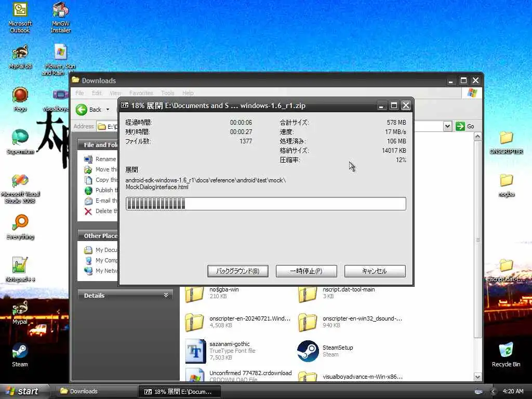The width and height of the screenshot is (532, 399).
Task: Select onscripter-en-20240721 zip folder icon
Action: point(194,322)
